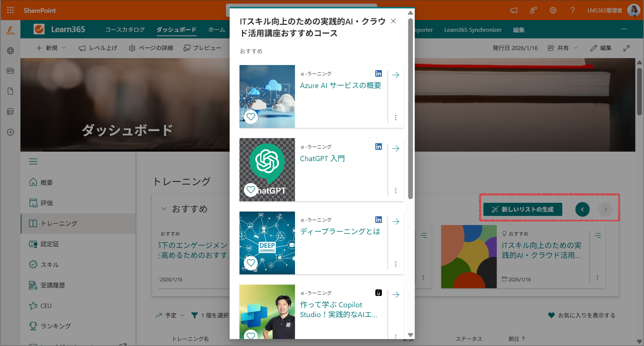Click the arrow on Copilot Studio card
Viewport: 644px width, 346px height.
coord(396,294)
